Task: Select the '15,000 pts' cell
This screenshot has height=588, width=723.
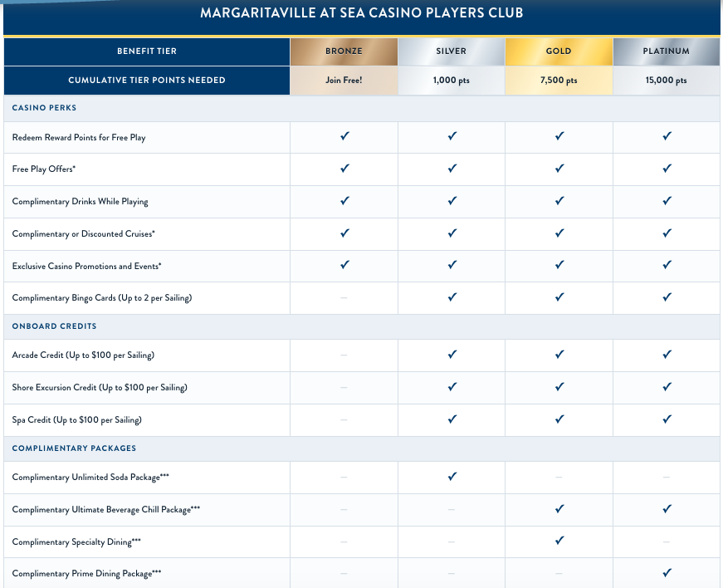Action: [x=667, y=81]
